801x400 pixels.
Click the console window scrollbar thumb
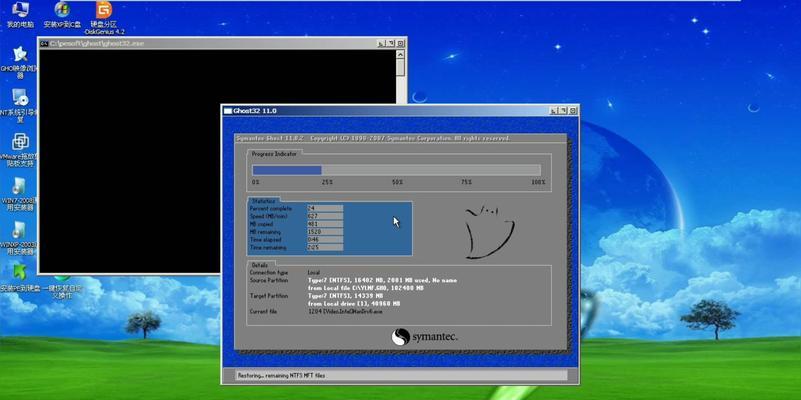[x=400, y=67]
